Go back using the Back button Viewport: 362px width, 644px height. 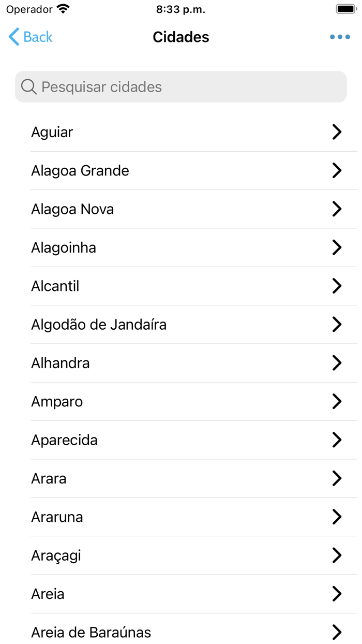pos(29,37)
